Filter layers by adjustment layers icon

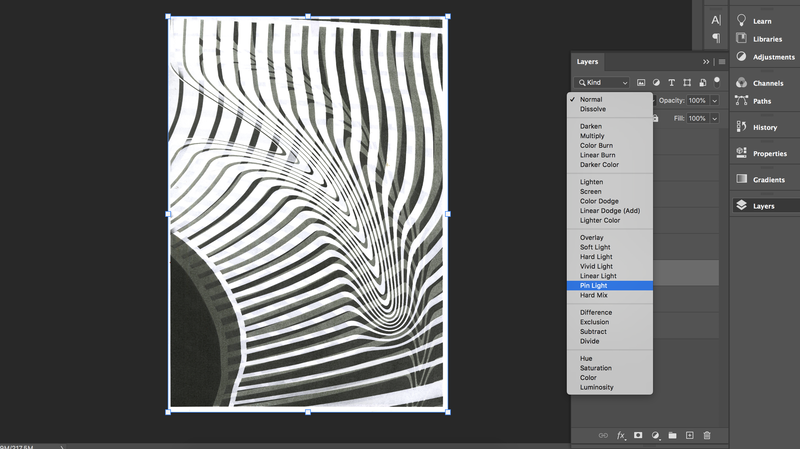point(656,82)
